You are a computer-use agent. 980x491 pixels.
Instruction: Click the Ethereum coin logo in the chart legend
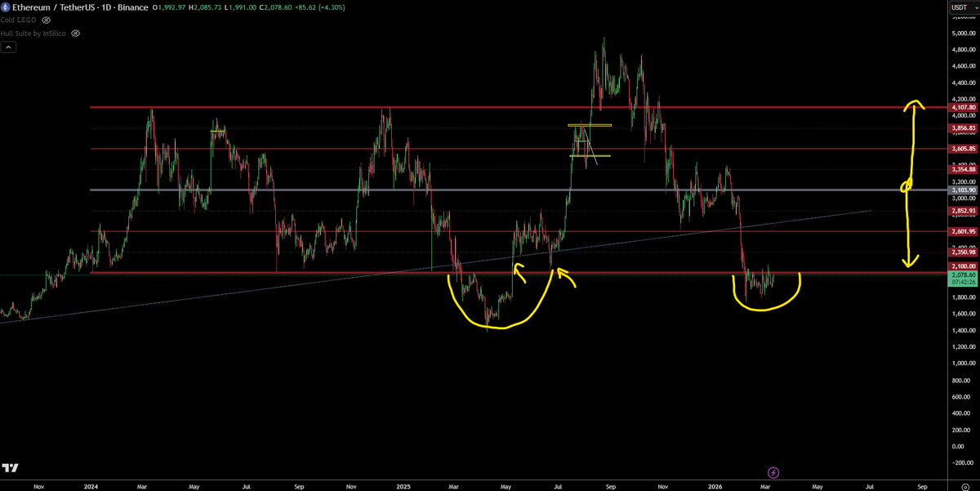point(7,7)
